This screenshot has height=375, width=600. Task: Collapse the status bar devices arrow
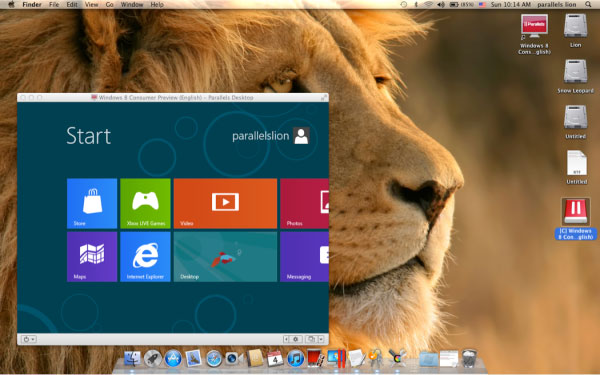(286, 339)
